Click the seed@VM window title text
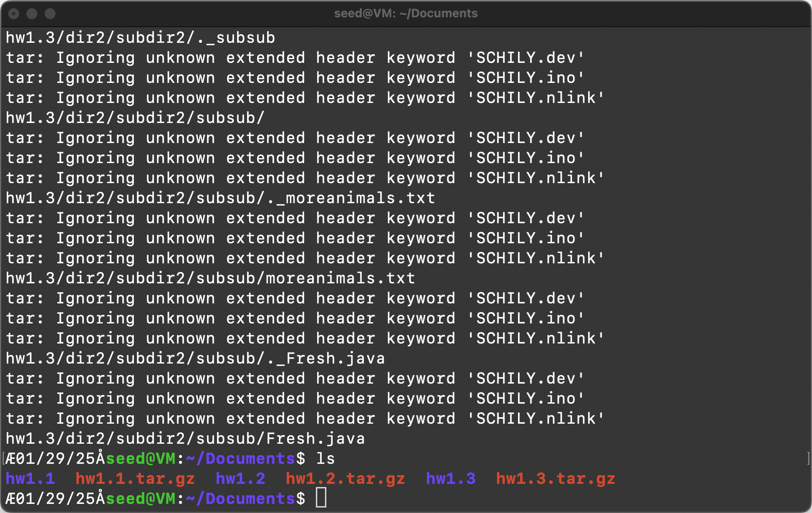Screen dimensions: 812x513 pos(406,13)
